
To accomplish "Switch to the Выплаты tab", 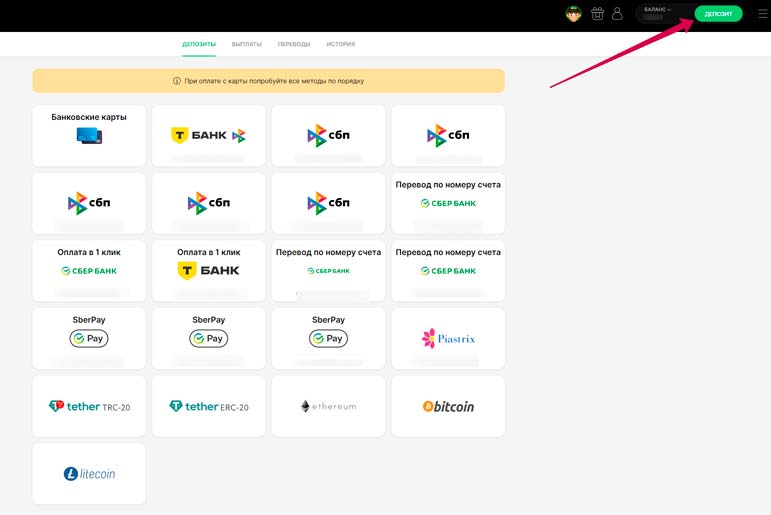I will point(247,44).
